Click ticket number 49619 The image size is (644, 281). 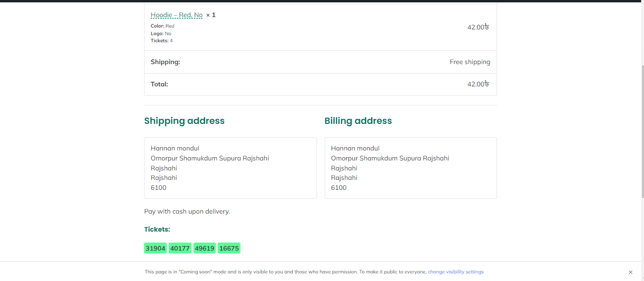point(205,248)
